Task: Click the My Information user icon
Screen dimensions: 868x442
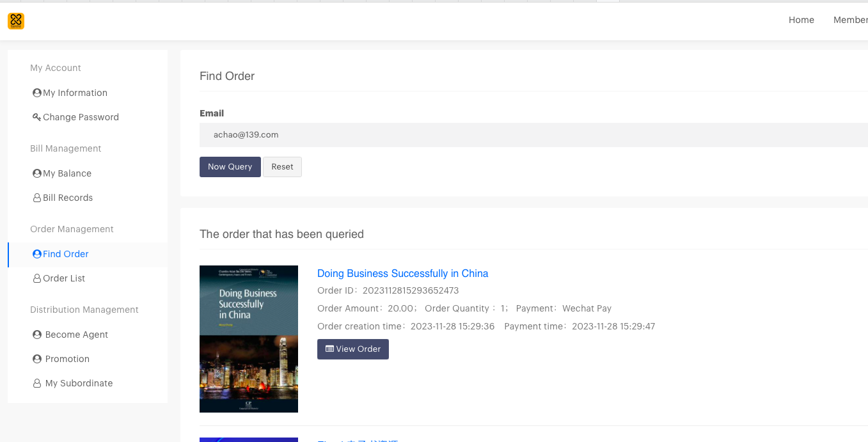Action: click(37, 93)
